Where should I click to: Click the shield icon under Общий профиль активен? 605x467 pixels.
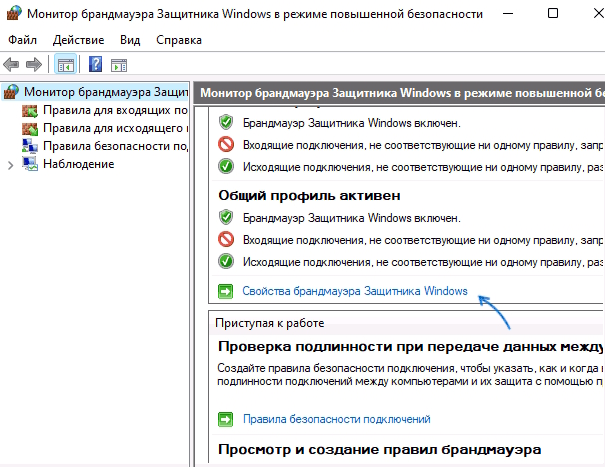tap(226, 218)
